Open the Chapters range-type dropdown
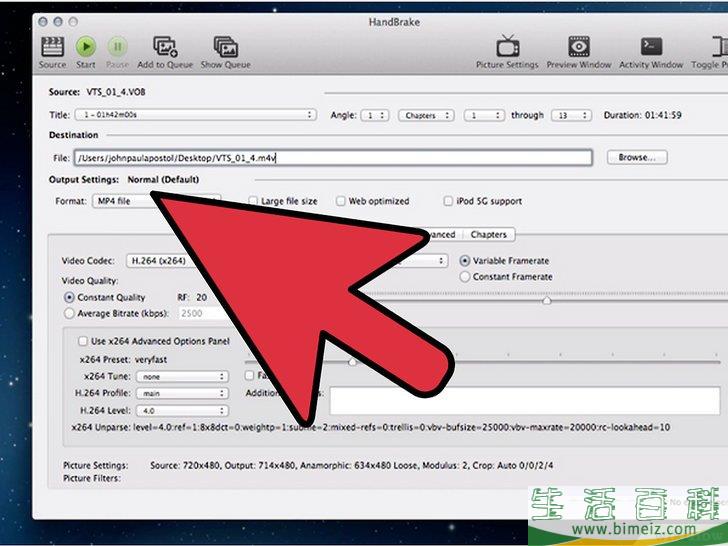Screen dimensions: 728x546 (x=426, y=115)
